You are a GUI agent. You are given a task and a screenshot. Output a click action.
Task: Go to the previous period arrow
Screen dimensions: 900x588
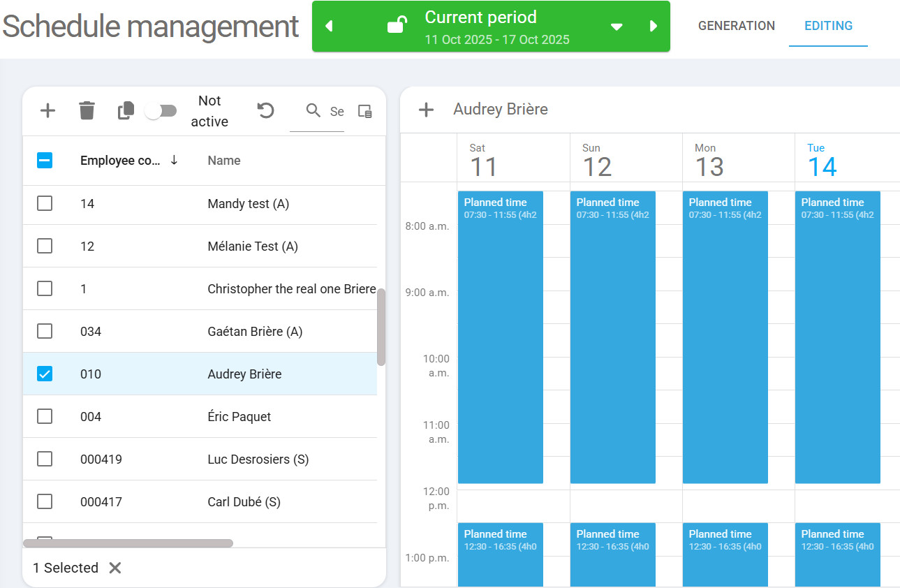[330, 26]
